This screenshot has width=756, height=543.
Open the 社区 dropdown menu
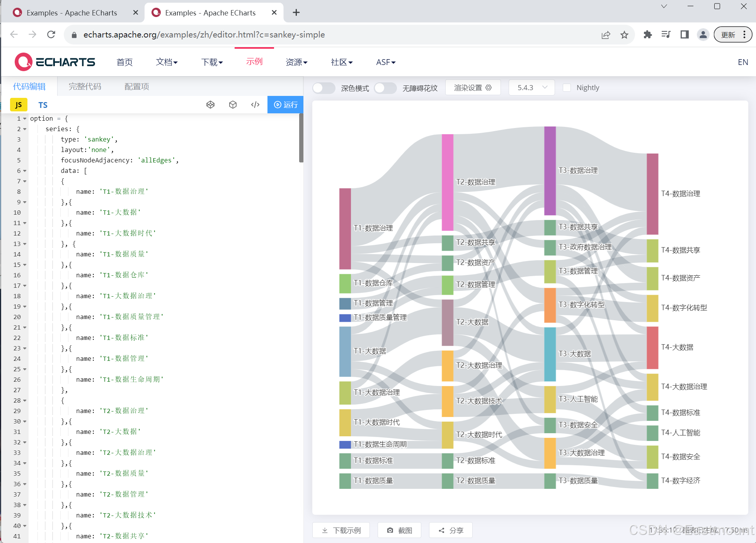(x=342, y=62)
